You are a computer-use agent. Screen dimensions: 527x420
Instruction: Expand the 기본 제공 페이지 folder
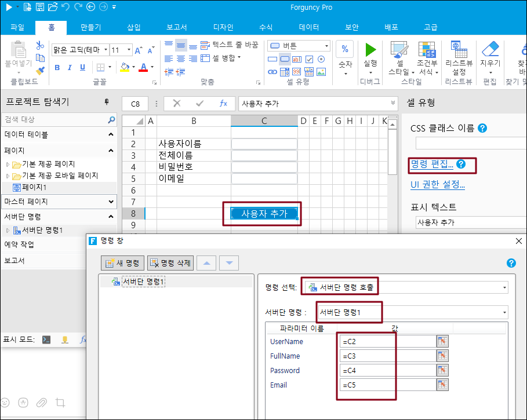[8, 165]
